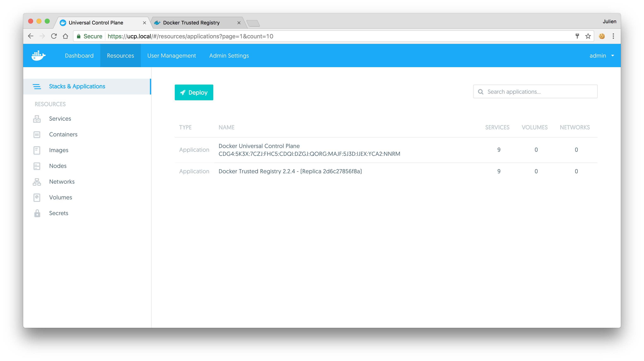Click the bookmark star in address bar

[588, 36]
